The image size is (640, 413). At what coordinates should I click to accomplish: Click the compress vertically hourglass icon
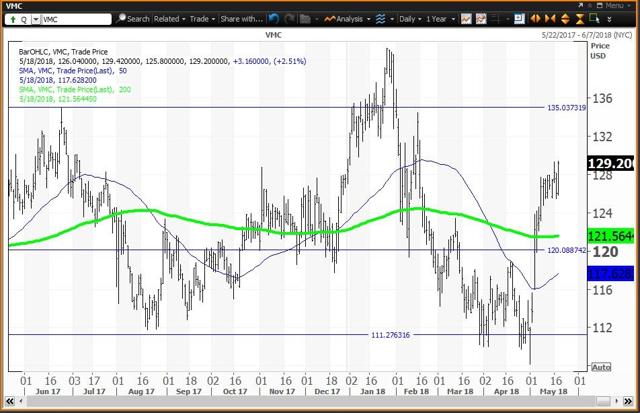580,19
